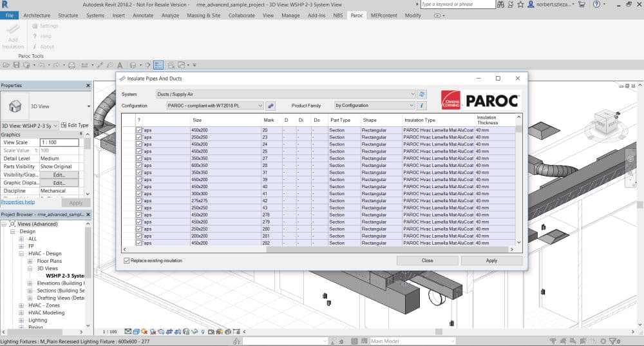Click the Apply button in Insulate dialog
The height and width of the screenshot is (346, 644).
point(491,260)
